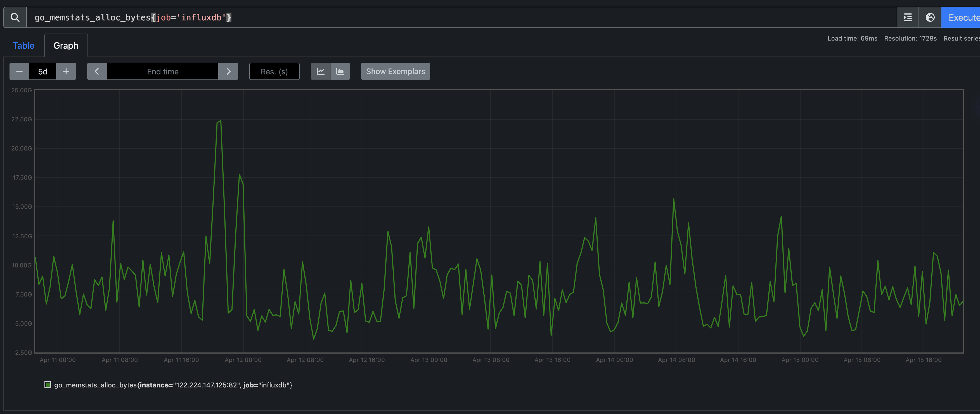Image resolution: width=980 pixels, height=414 pixels.
Task: Decrease the range with the minus button
Action: 19,71
